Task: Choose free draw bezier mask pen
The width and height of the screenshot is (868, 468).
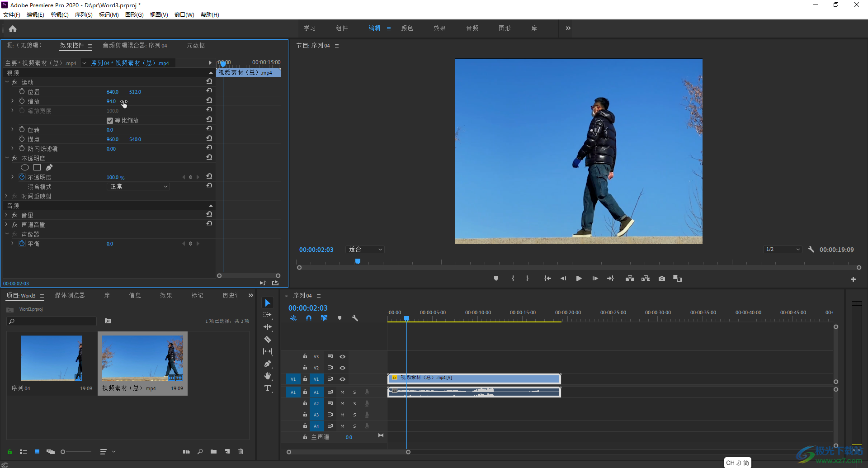Action: 49,168
